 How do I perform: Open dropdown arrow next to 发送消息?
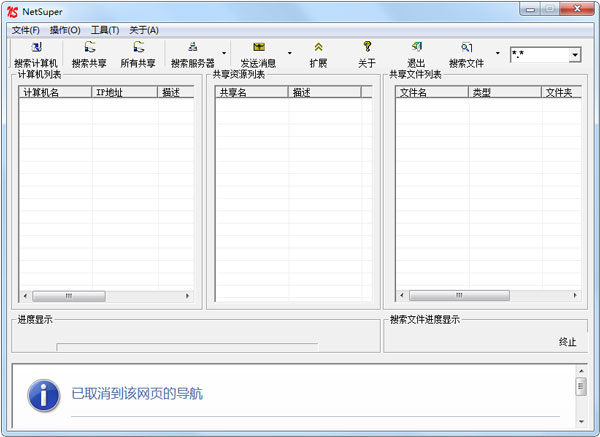pyautogui.click(x=290, y=53)
